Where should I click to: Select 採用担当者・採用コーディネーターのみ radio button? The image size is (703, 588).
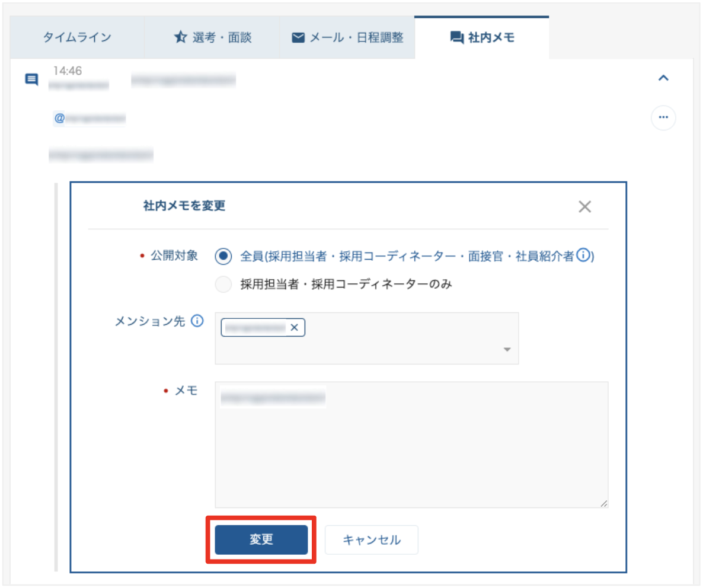[x=223, y=284]
